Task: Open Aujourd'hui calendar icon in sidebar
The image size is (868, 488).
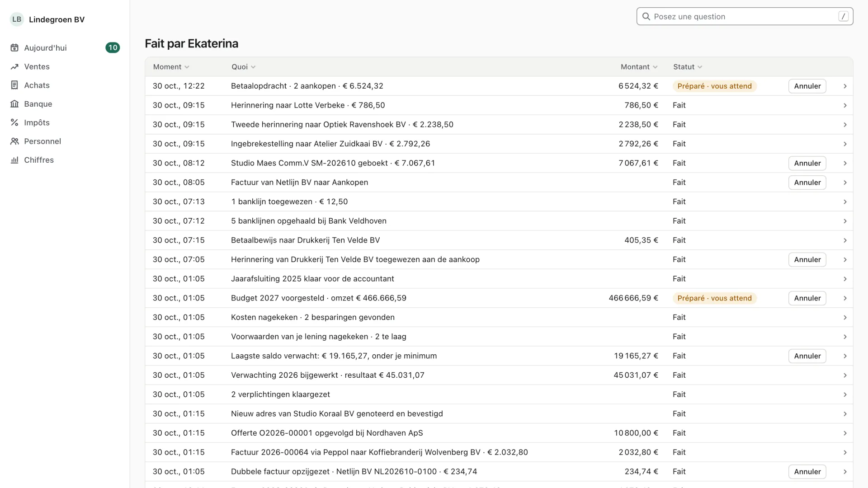Action: (x=14, y=48)
